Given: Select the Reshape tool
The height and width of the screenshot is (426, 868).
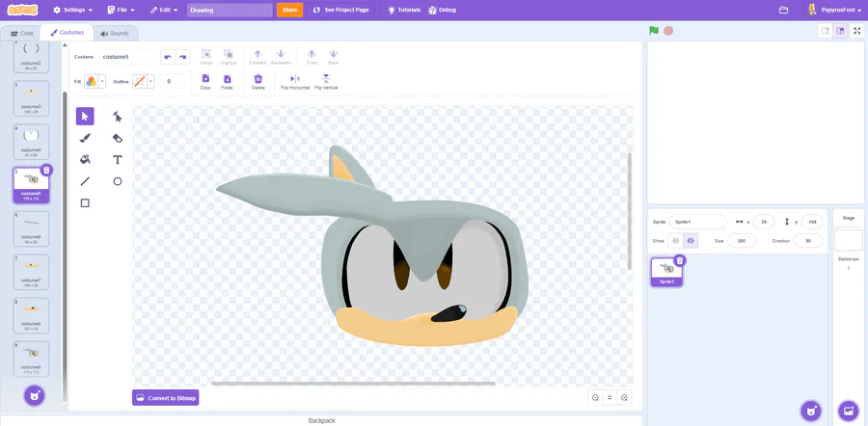Looking at the screenshot, I should click(118, 117).
